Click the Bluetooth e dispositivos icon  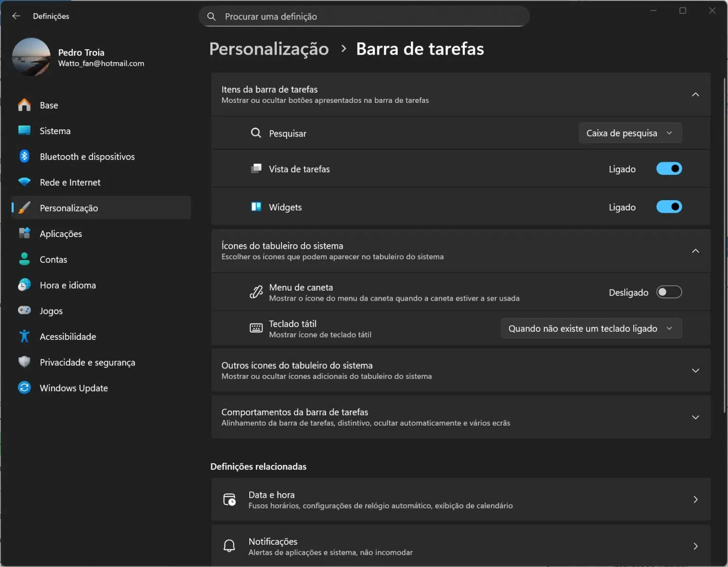(24, 156)
